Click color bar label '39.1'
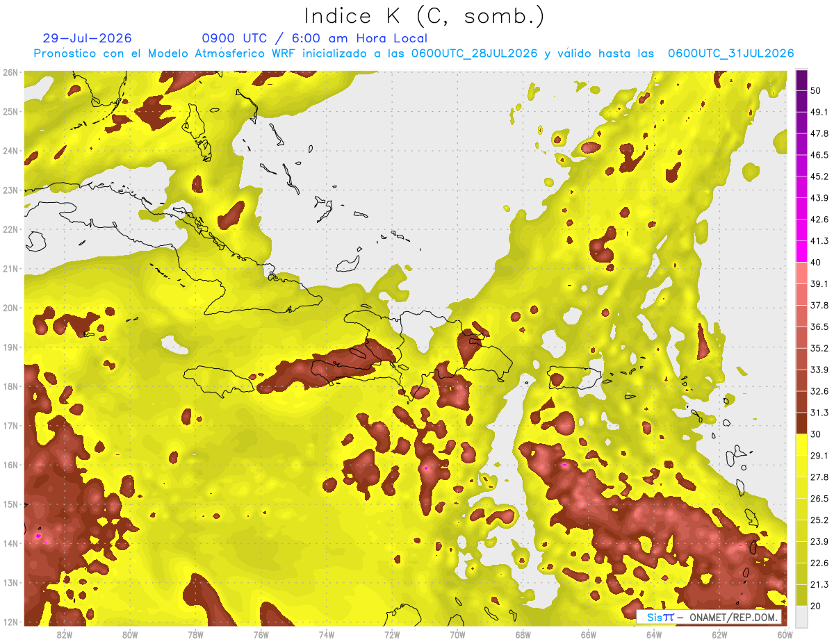This screenshot has width=834, height=644. point(819,283)
